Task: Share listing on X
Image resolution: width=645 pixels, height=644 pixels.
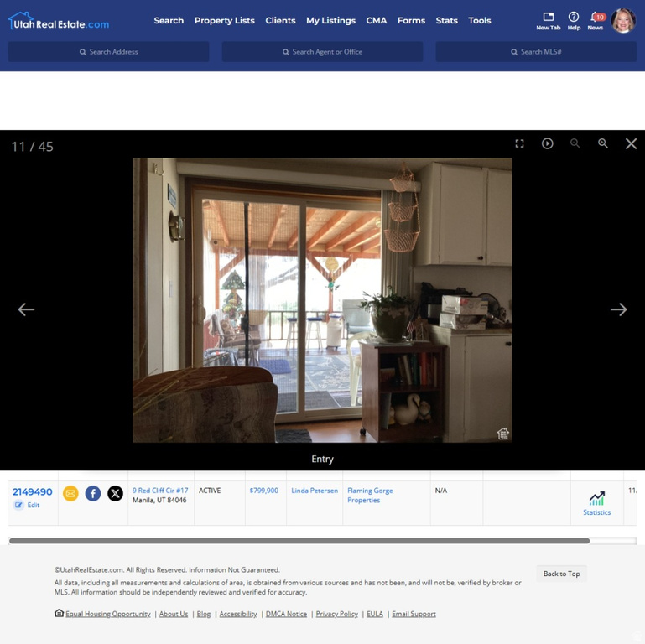Action: pyautogui.click(x=115, y=493)
